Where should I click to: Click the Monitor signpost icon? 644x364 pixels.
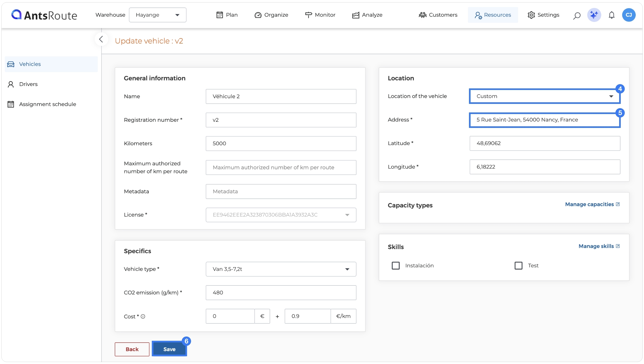coord(308,15)
